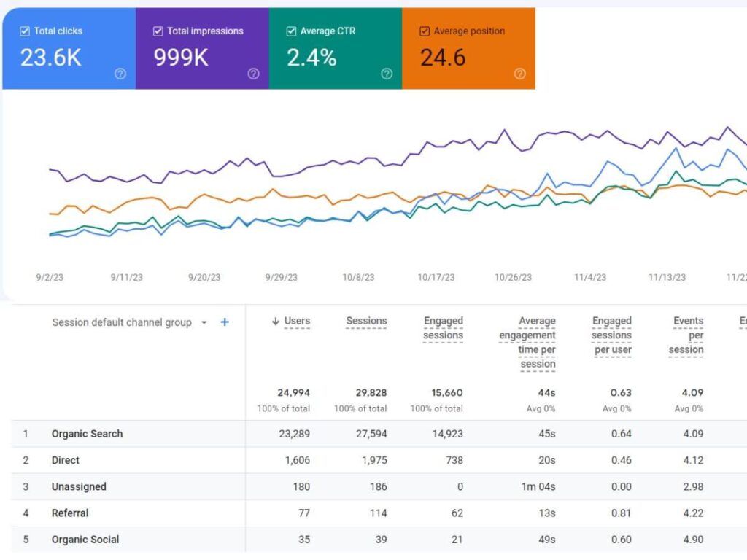Viewport: 747px width, 560px height.
Task: Sort by Events per session header
Action: [686, 335]
